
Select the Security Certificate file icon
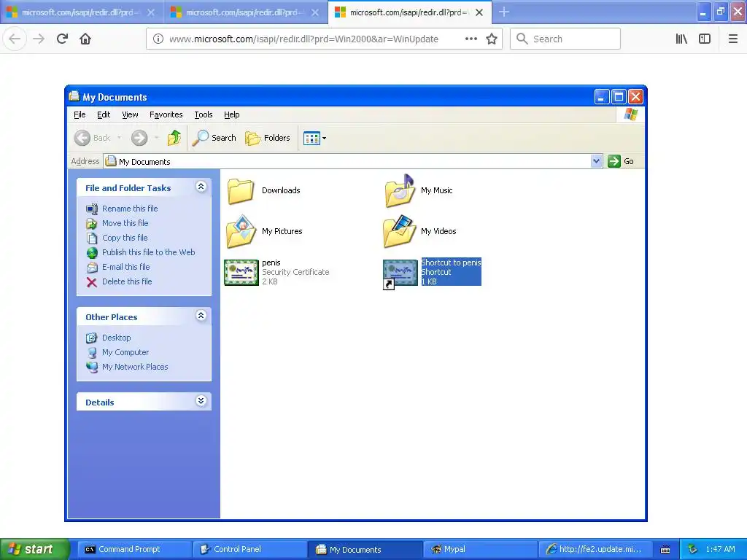(241, 273)
